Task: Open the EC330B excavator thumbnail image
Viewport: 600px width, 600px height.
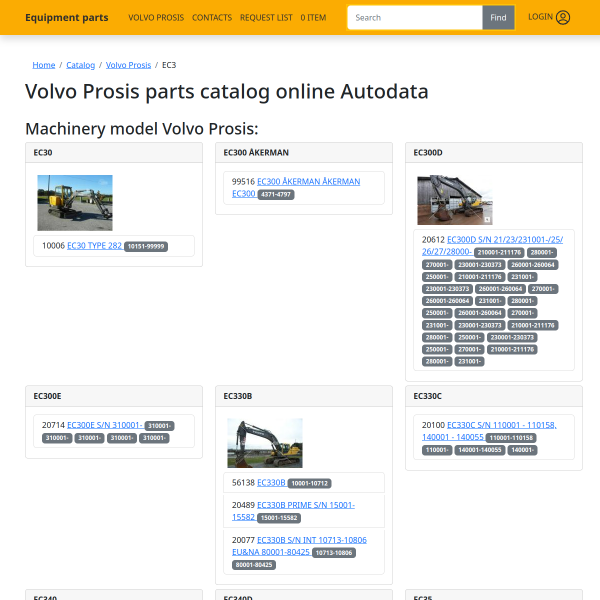Action: tap(265, 443)
